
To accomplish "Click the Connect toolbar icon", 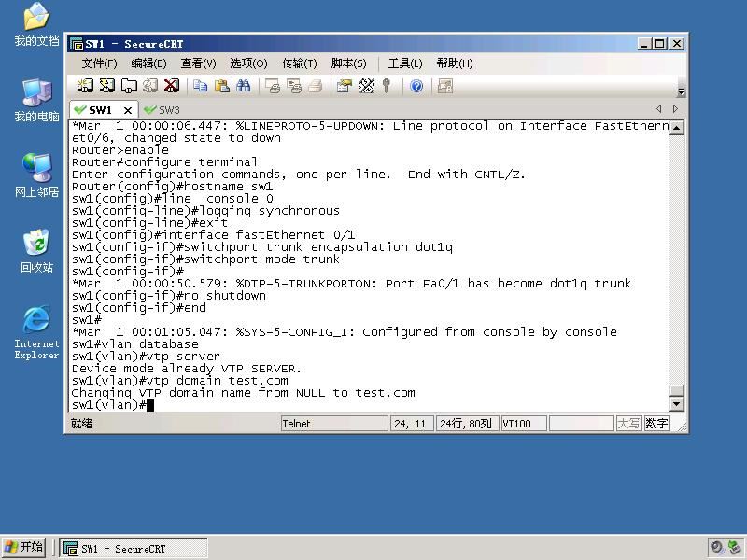I will 85,86.
